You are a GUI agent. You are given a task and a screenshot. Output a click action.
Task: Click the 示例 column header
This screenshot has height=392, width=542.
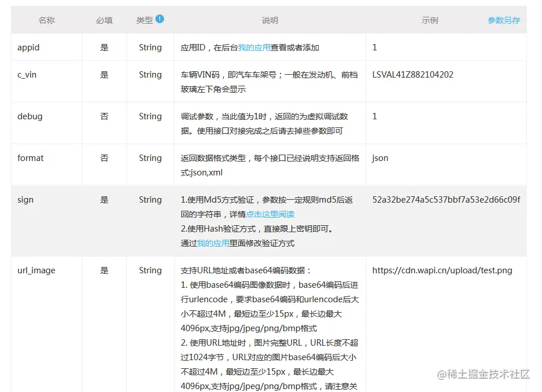430,20
